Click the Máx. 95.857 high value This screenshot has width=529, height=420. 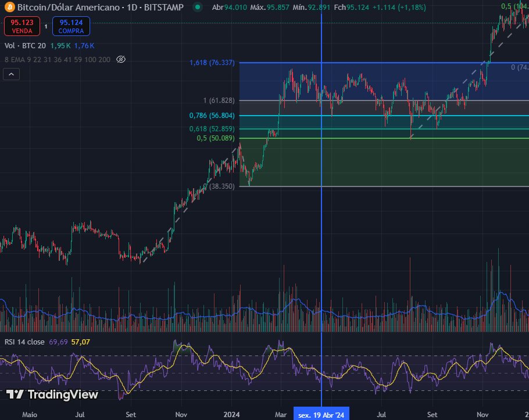click(x=270, y=7)
